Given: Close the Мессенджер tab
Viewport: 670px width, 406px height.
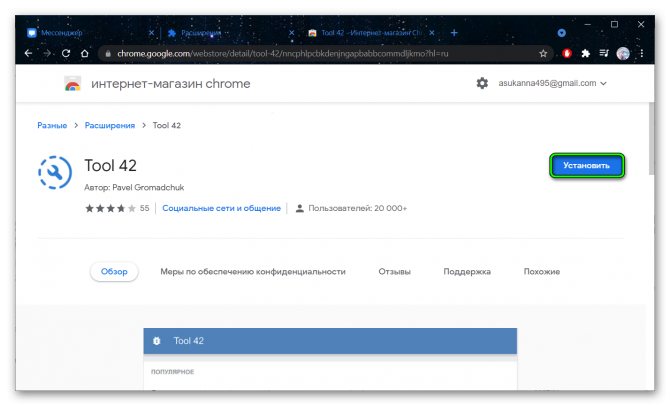Looking at the screenshot, I should pos(151,32).
